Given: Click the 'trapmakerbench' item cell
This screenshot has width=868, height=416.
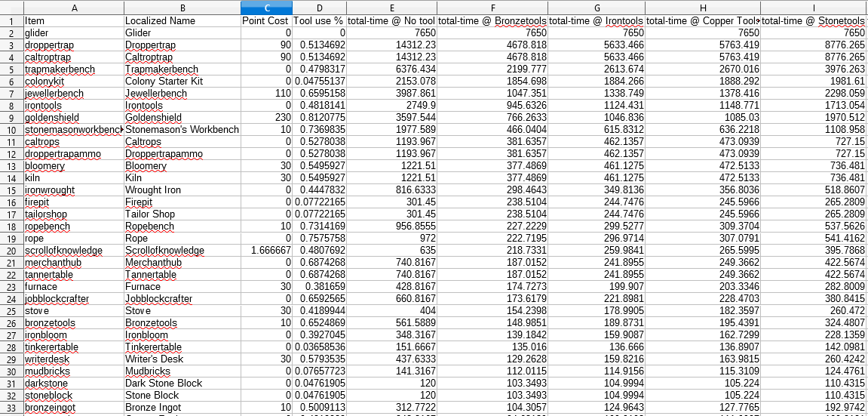Looking at the screenshot, I should [x=74, y=69].
